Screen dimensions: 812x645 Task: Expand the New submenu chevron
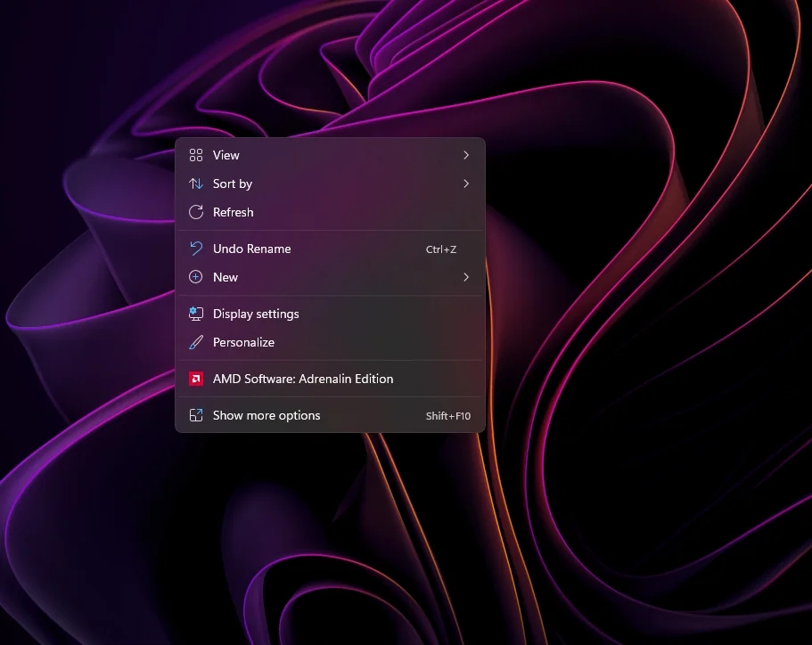click(466, 277)
